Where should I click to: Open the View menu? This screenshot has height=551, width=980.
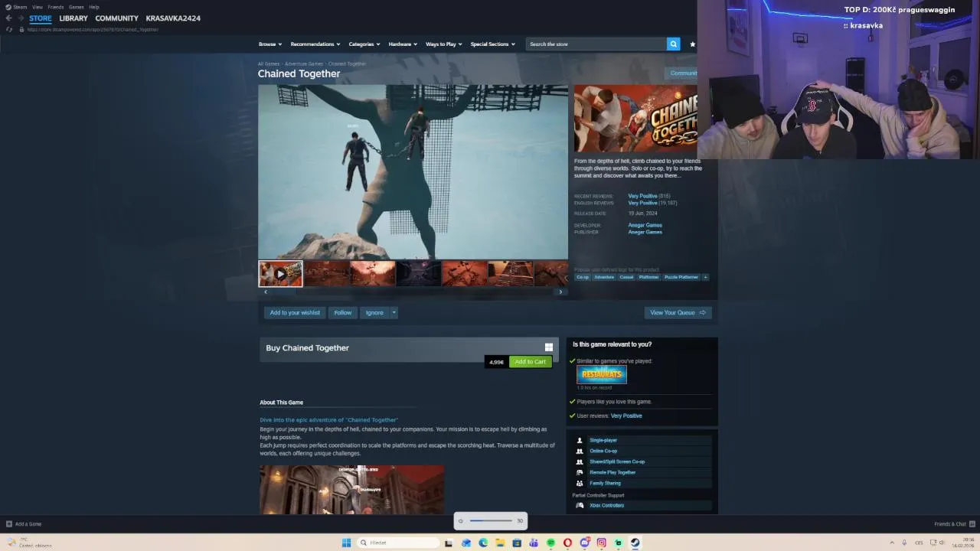click(x=38, y=7)
